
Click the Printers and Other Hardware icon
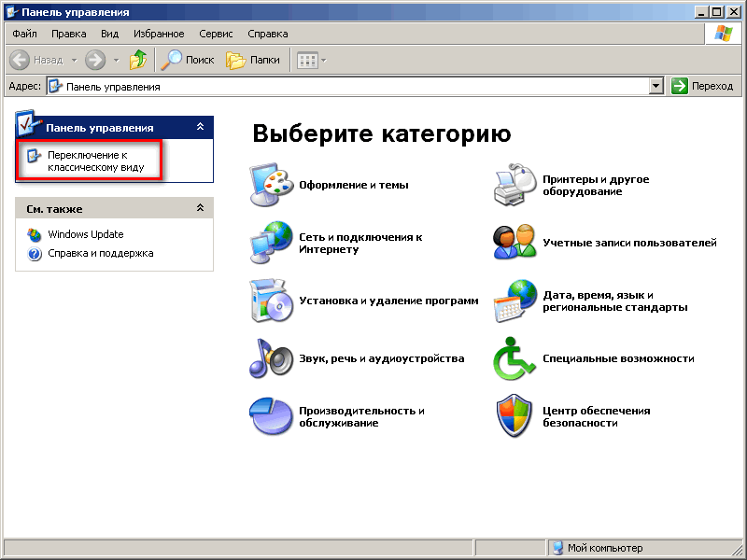point(515,185)
